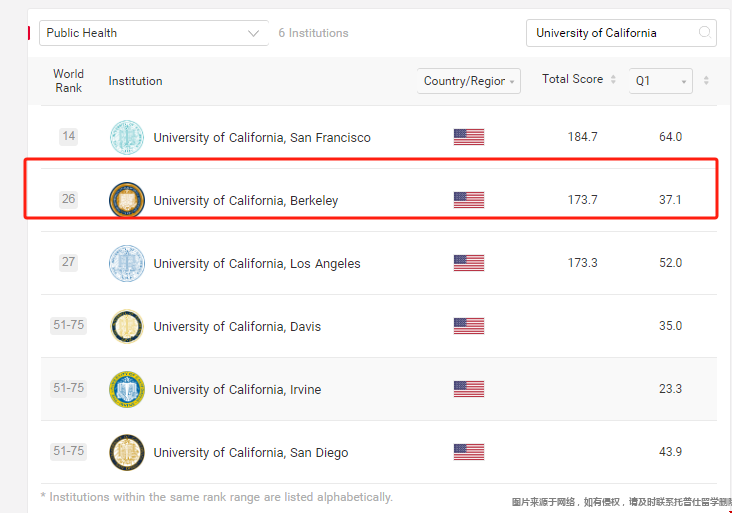732x513 pixels.
Task: Sort by Q1 indicator arrows
Action: click(x=706, y=80)
